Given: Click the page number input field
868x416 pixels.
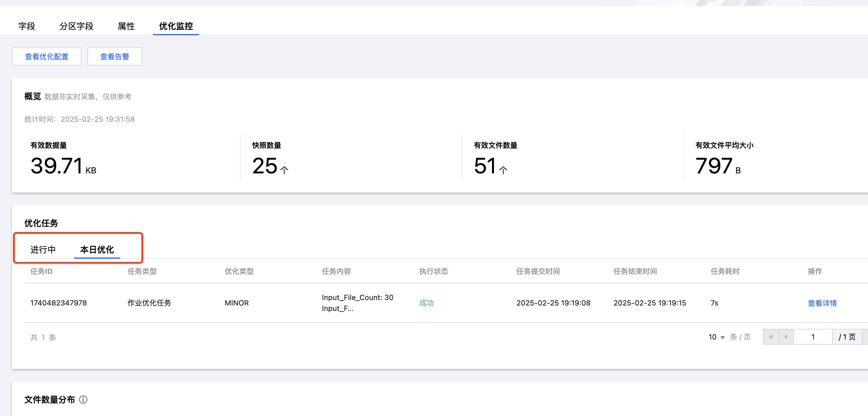Looking at the screenshot, I should (813, 337).
